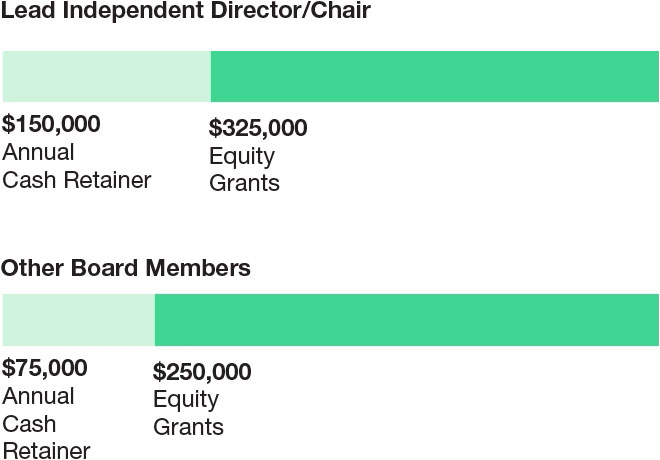Click the word "Cash" under $75,000
The width and height of the screenshot is (660, 460).
point(29,423)
